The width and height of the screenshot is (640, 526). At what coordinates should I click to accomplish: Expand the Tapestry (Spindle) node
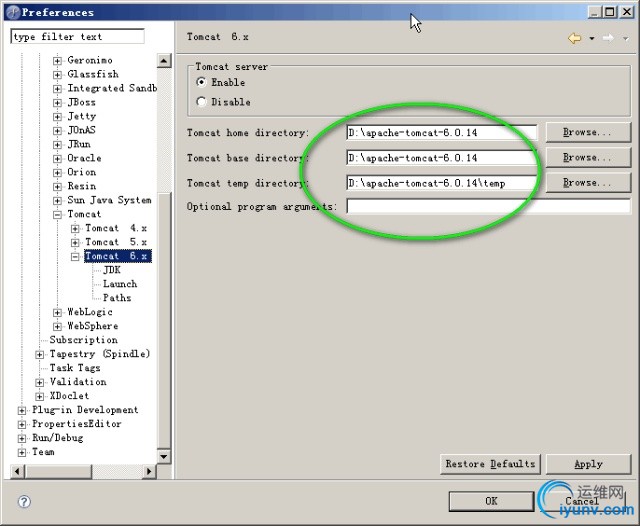(x=40, y=355)
